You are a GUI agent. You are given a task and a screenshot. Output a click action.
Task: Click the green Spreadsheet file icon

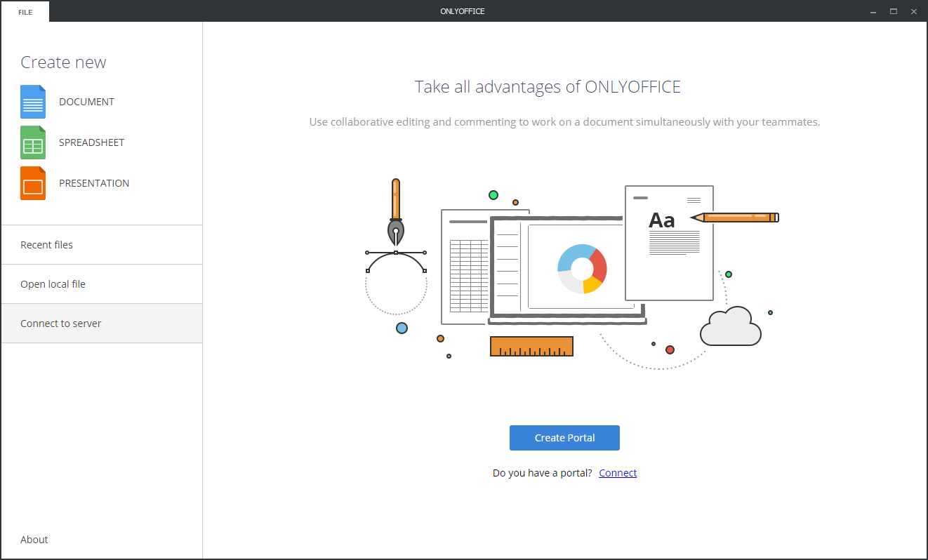(x=33, y=142)
